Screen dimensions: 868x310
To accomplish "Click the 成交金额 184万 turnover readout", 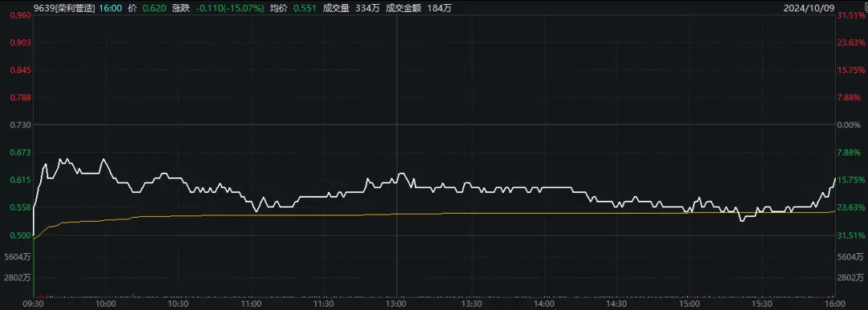I will coord(419,8).
